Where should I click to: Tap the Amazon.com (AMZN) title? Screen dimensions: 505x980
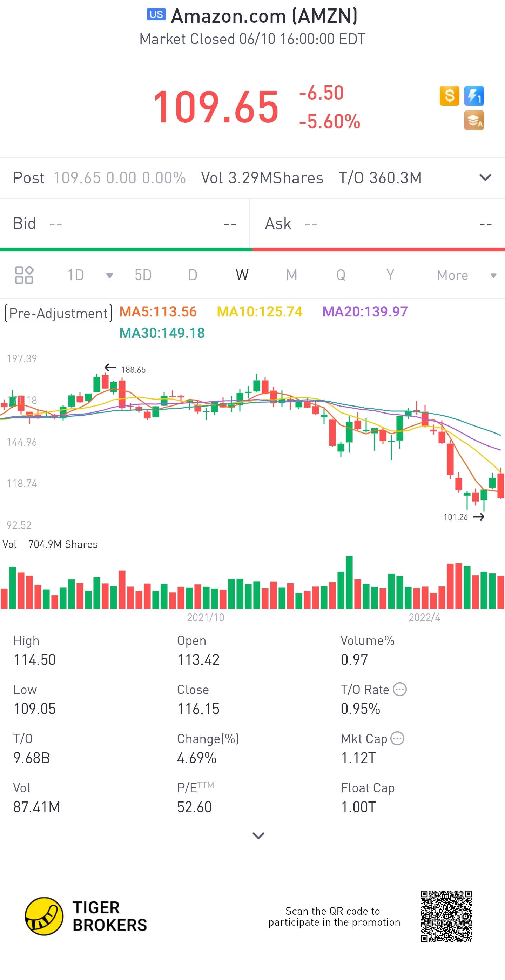click(x=264, y=16)
